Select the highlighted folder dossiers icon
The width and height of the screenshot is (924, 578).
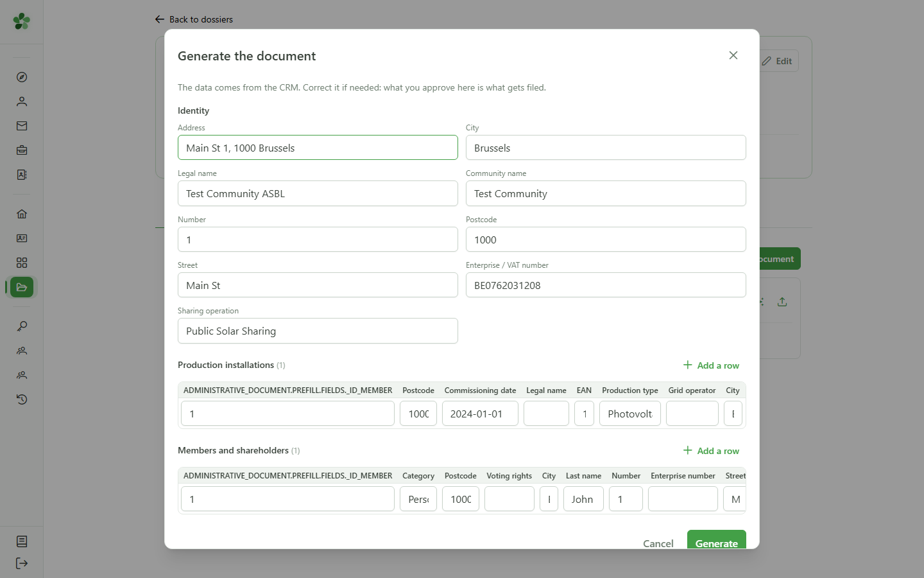[x=22, y=287]
